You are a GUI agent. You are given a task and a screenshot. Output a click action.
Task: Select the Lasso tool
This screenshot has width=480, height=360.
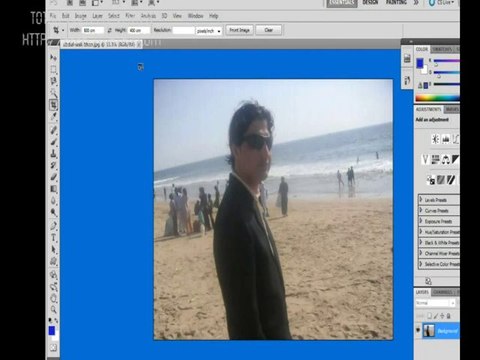tap(53, 81)
